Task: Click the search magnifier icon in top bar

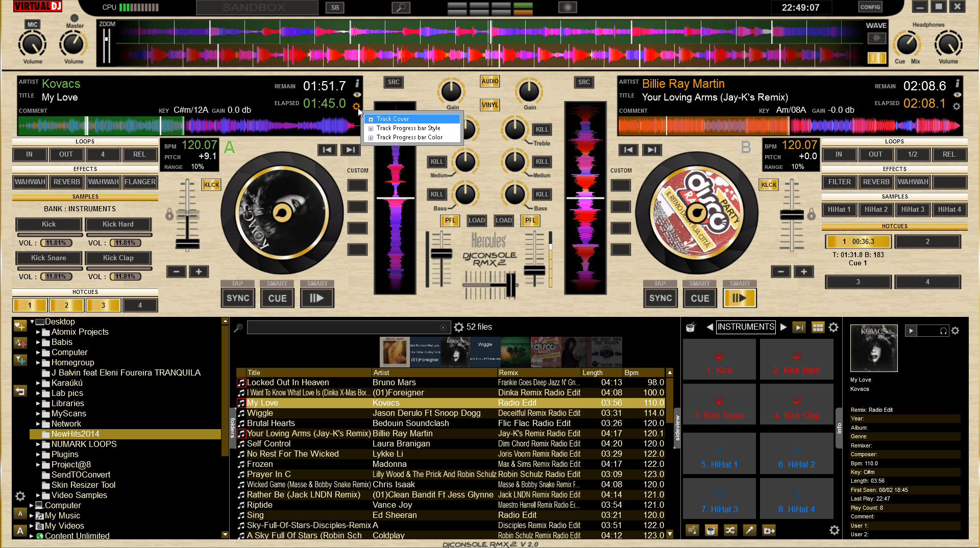Action: coord(401,8)
